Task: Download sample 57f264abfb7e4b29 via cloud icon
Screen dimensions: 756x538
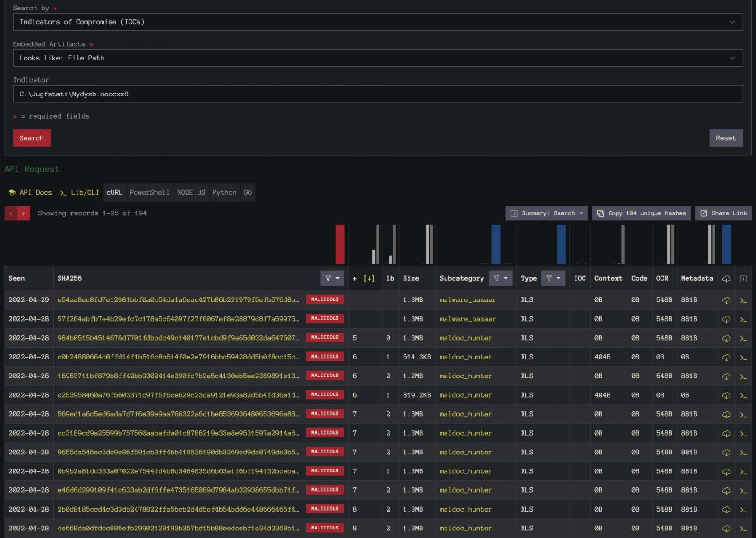Action: [726, 319]
